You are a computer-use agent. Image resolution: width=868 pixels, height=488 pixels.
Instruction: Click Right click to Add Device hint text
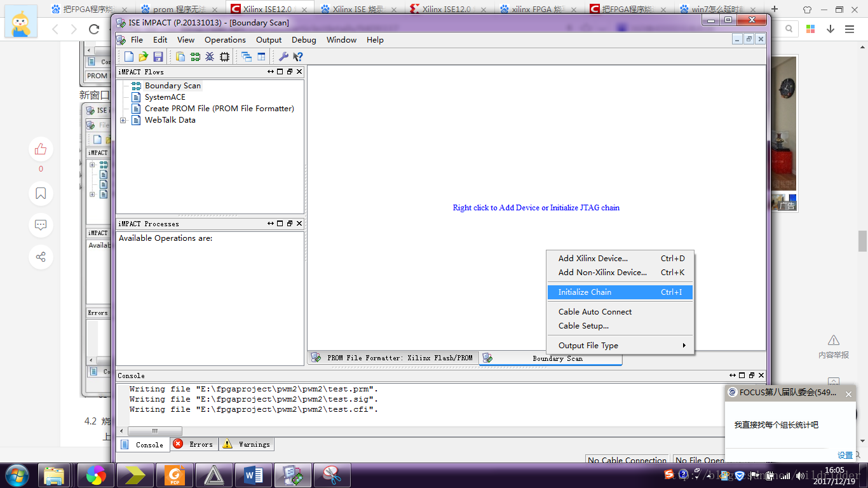(536, 208)
